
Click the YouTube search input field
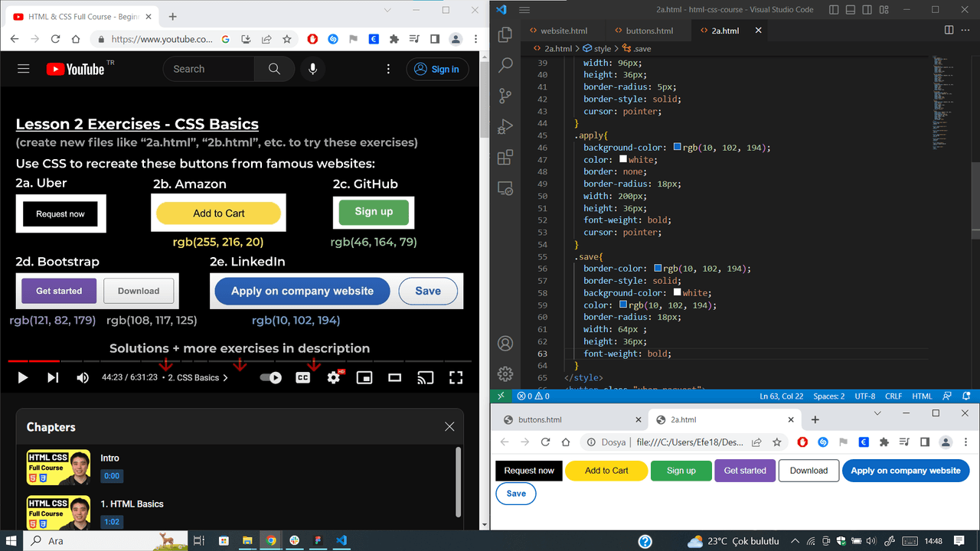coord(209,69)
